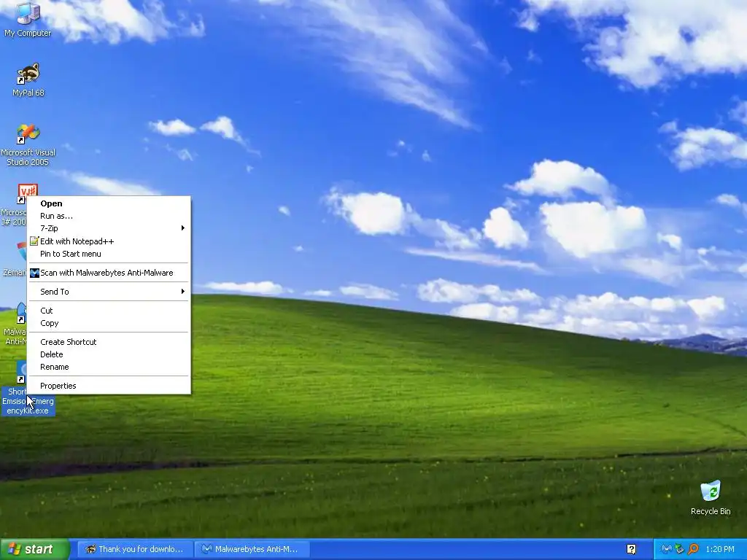747x560 pixels.
Task: Switch to Thank you for downloading taskbar window
Action: pos(135,549)
